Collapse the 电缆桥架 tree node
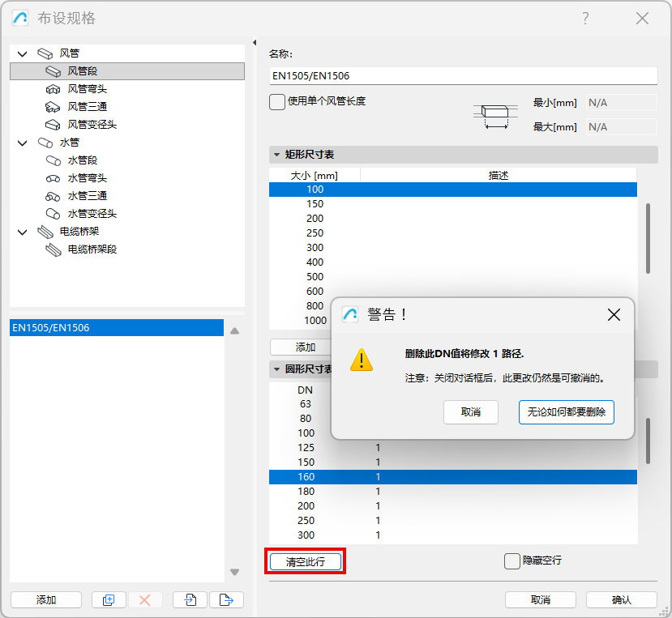The image size is (672, 618). tap(22, 232)
